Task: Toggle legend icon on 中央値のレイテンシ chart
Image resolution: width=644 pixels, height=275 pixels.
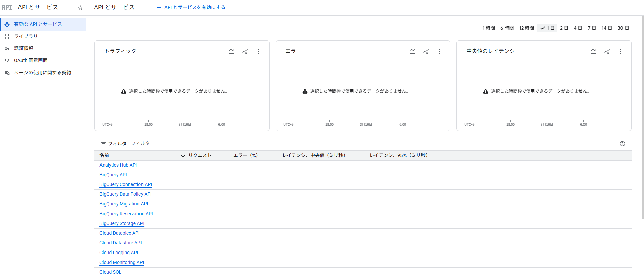Action: [593, 51]
